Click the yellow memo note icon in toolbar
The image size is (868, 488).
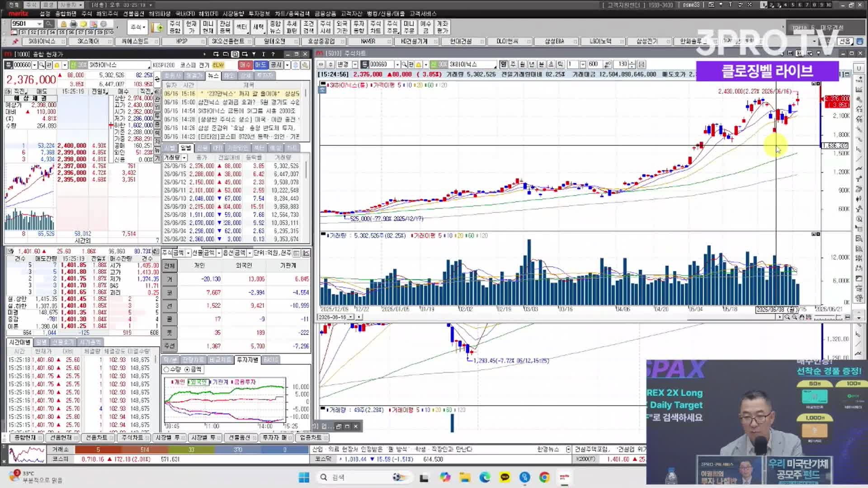pos(84,23)
